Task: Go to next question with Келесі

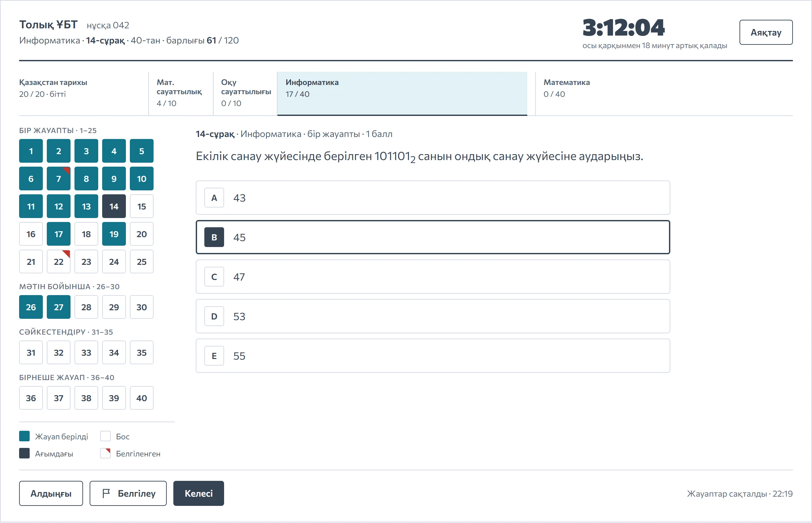Action: pyautogui.click(x=198, y=493)
